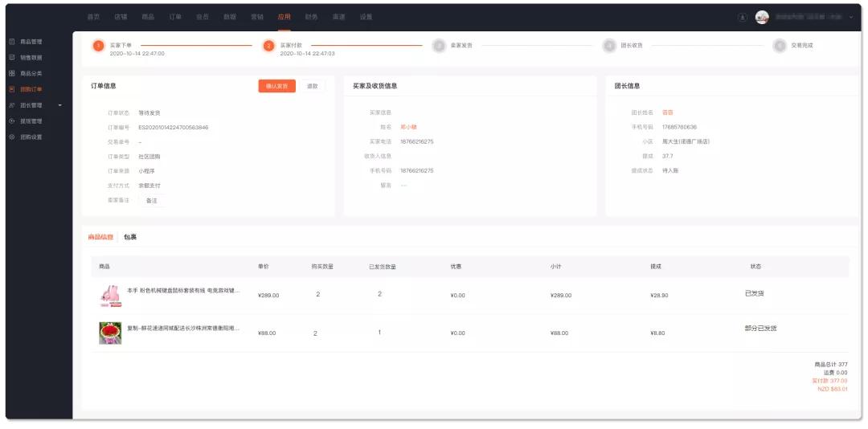Click community name 周大生(诺德广场店)
The width and height of the screenshot is (868, 429).
686,141
